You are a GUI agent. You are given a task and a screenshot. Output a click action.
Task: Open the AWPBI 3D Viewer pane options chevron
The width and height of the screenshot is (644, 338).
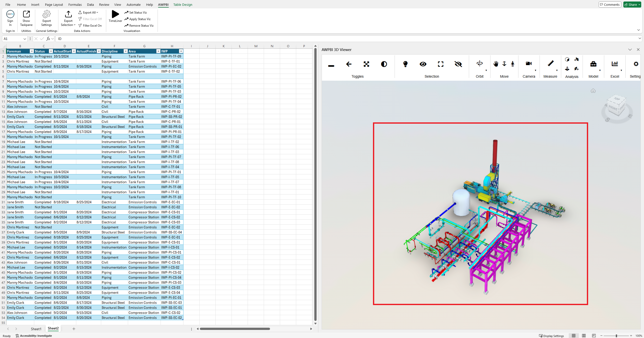(x=630, y=50)
